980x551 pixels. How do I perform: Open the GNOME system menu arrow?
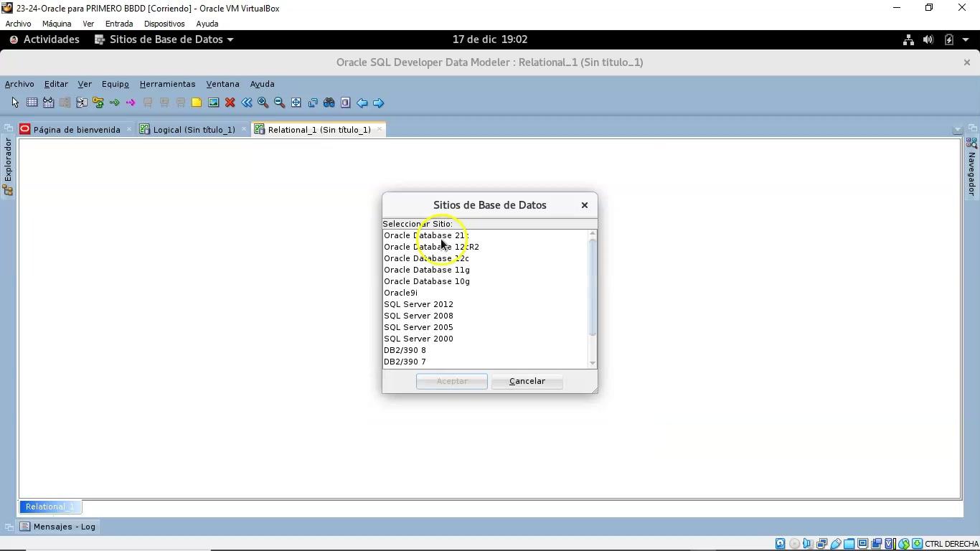(966, 39)
